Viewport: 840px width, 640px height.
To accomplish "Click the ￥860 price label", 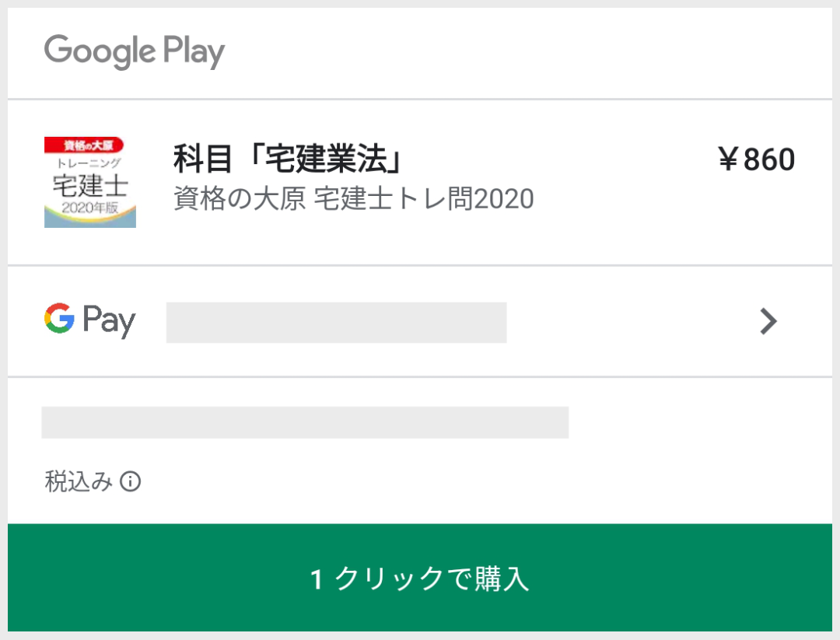I will click(x=757, y=159).
